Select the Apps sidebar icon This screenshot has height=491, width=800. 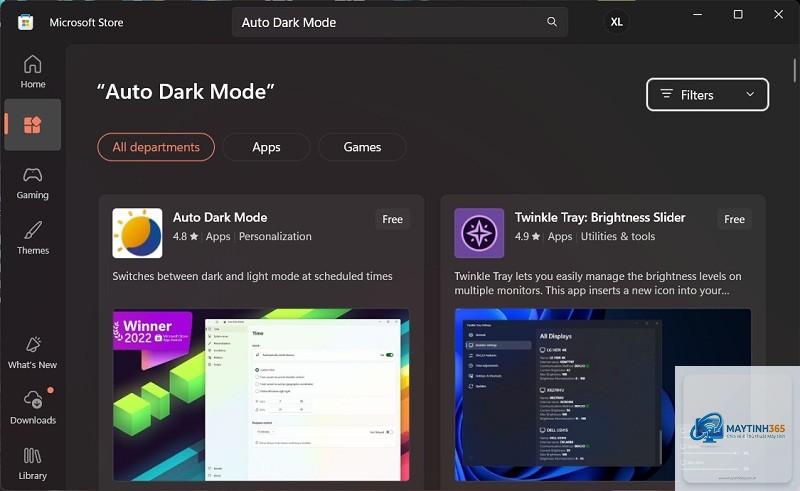[33, 125]
